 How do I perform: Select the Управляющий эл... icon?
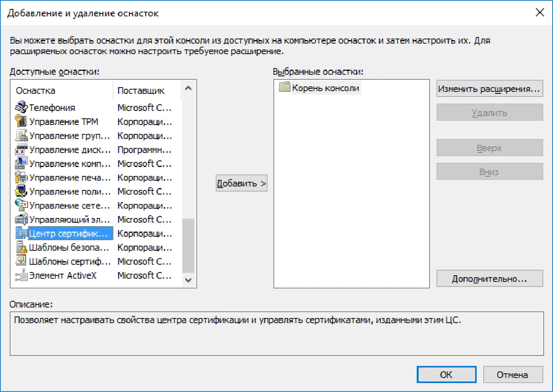click(21, 219)
